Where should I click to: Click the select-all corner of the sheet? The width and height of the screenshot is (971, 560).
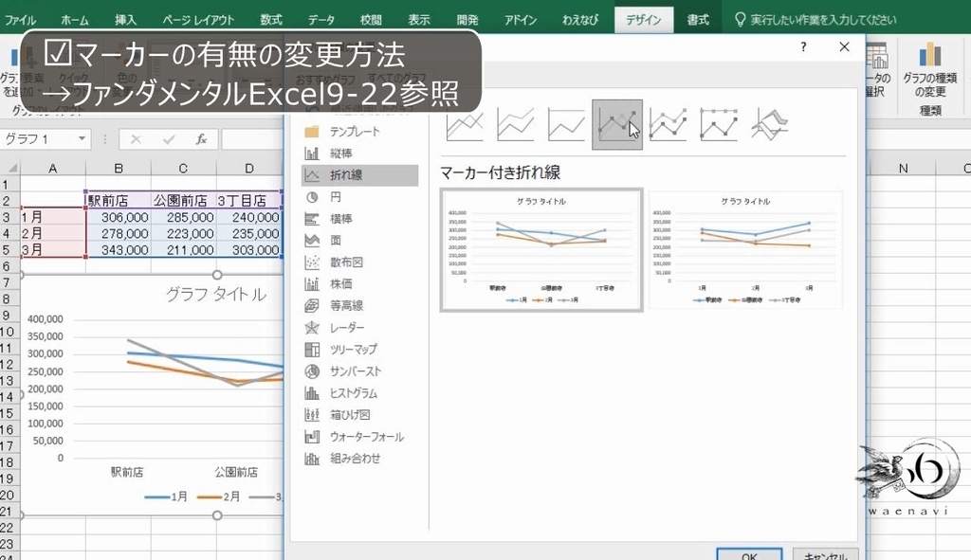(11, 168)
